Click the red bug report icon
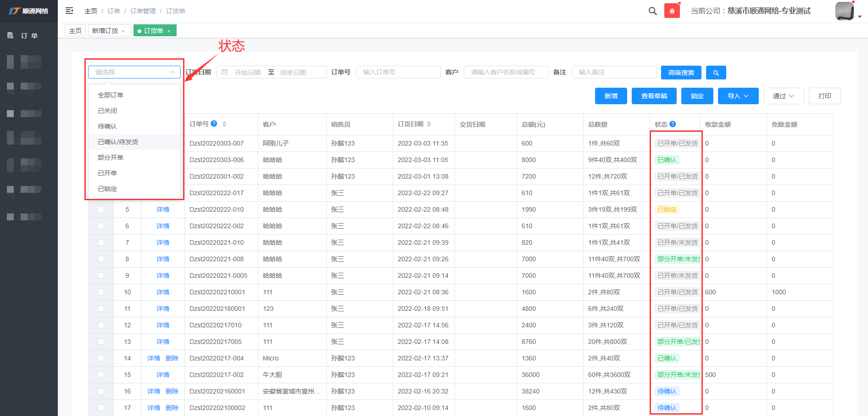 (x=672, y=11)
